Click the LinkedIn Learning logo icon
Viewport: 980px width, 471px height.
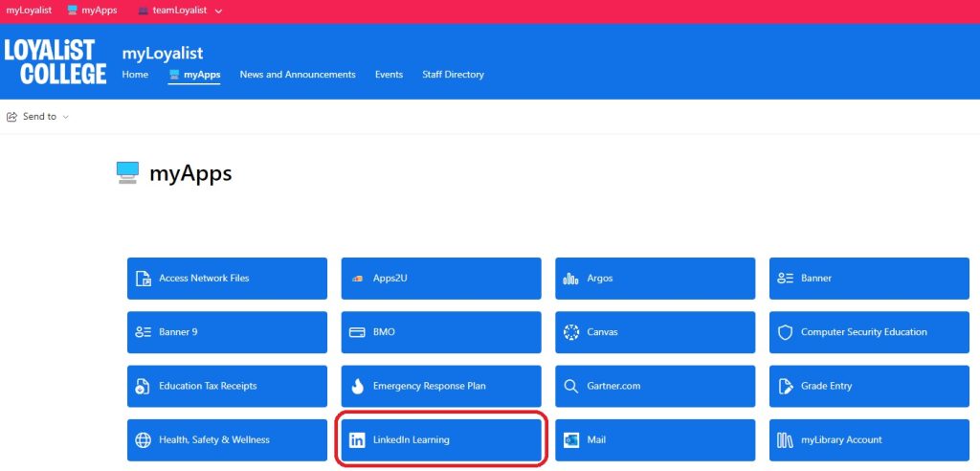click(357, 439)
